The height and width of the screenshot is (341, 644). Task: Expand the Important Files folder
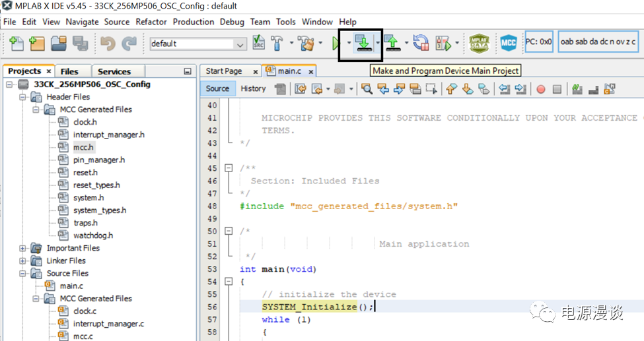pos(23,248)
